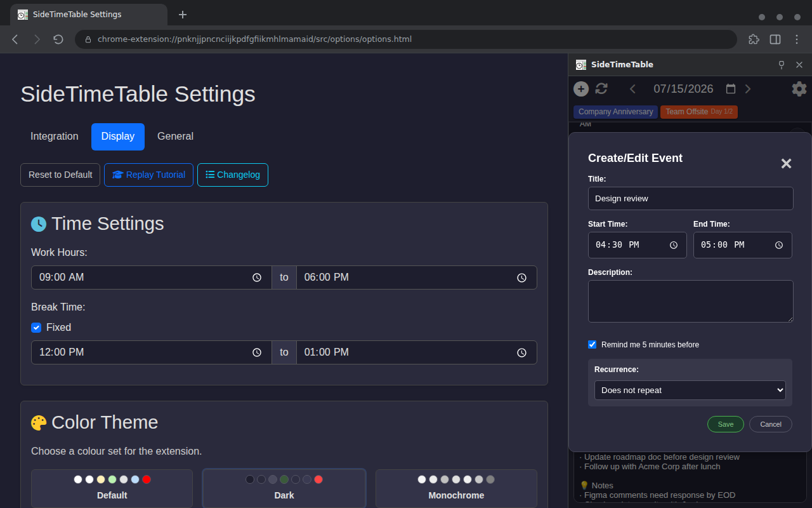Image resolution: width=812 pixels, height=508 pixels.
Task: Click the Description text area
Action: coord(690,301)
